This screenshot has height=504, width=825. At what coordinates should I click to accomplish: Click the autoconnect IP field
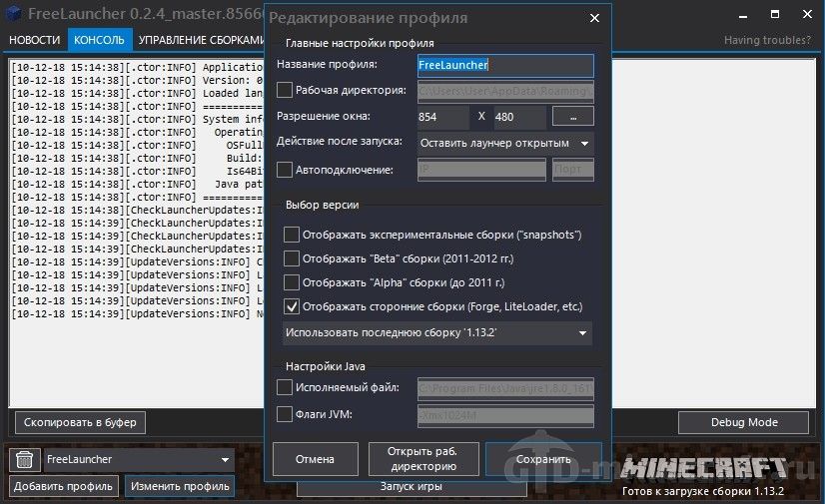click(x=481, y=170)
